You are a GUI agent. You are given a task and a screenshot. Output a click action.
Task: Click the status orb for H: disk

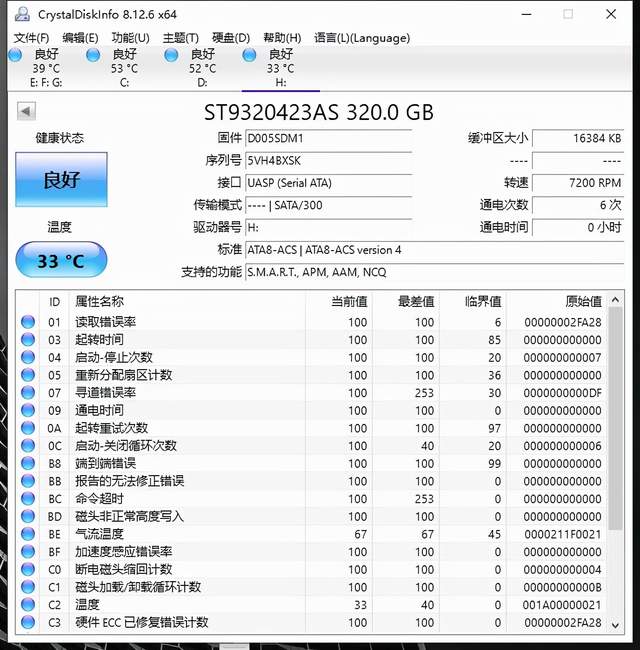pyautogui.click(x=249, y=55)
